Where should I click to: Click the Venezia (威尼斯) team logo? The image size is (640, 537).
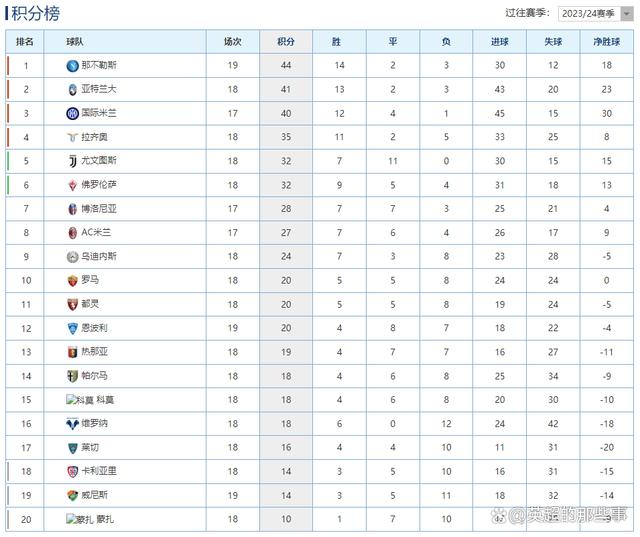click(72, 495)
